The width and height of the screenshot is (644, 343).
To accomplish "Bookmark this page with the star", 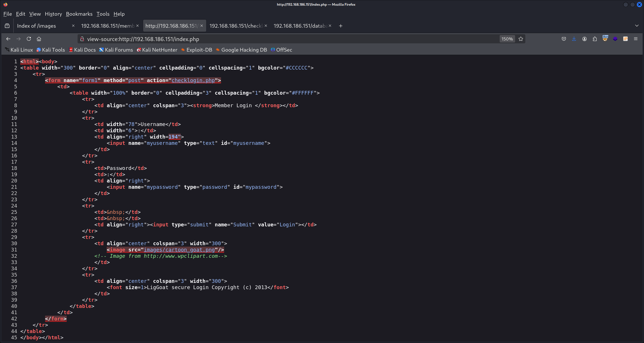I will pyautogui.click(x=521, y=39).
